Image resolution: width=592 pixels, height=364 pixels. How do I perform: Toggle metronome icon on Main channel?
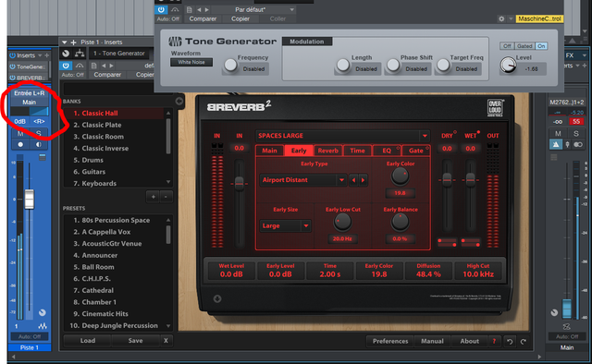[x=556, y=144]
